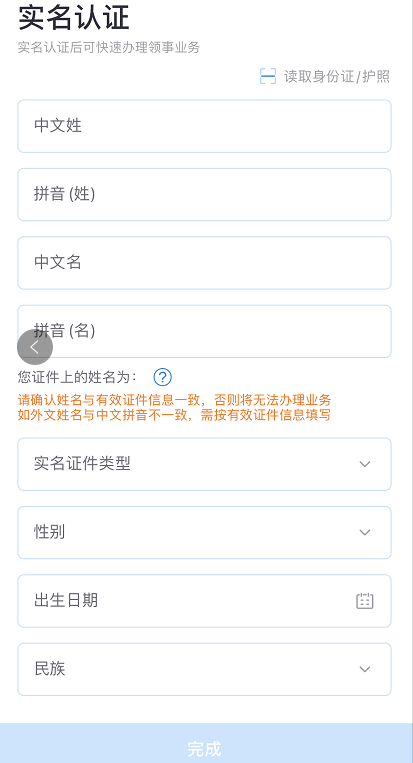Expand the 性别 selector
This screenshot has height=763, width=413.
point(204,532)
